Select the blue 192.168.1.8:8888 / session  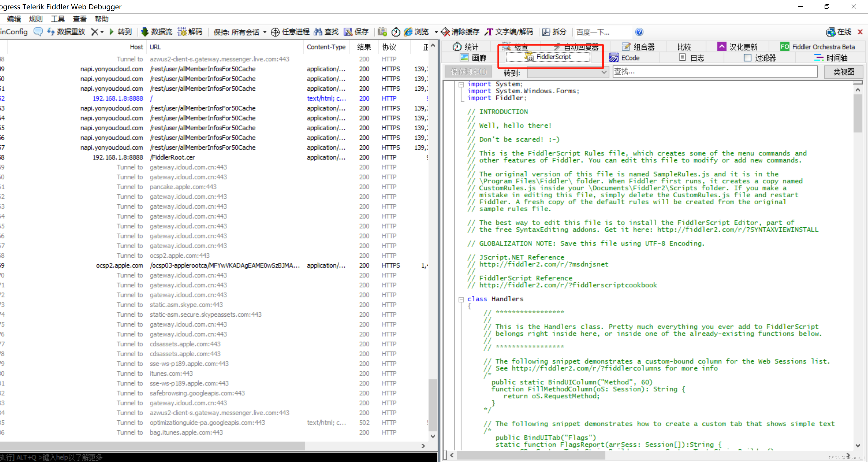(x=214, y=98)
